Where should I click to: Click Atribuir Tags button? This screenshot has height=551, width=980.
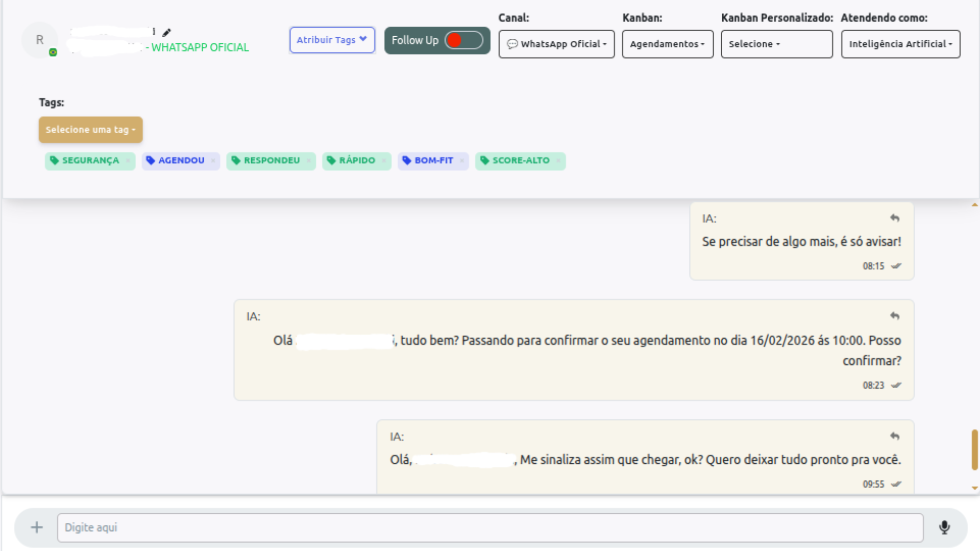332,40
